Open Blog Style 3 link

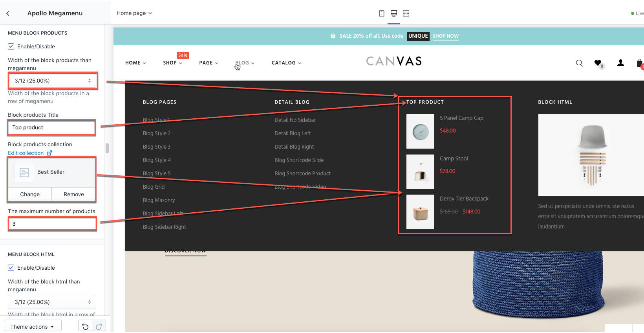pyautogui.click(x=157, y=147)
